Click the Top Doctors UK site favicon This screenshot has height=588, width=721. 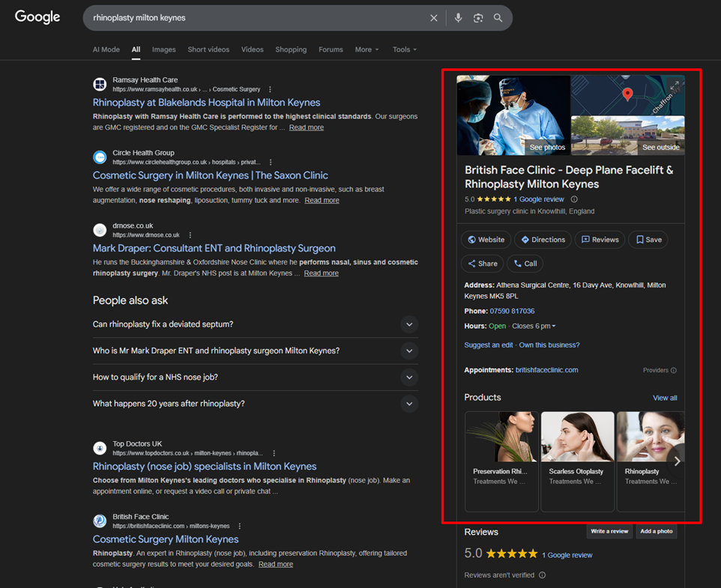pos(100,448)
